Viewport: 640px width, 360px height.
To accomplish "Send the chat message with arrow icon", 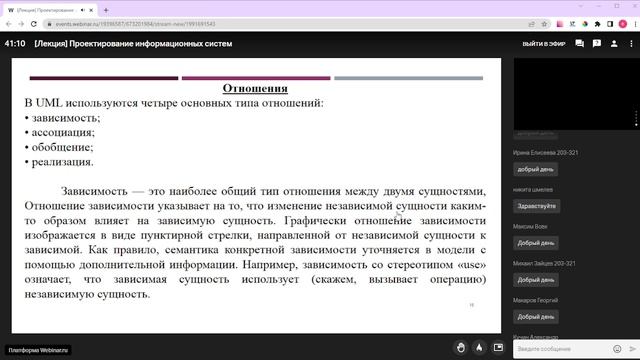I will pyautogui.click(x=632, y=349).
